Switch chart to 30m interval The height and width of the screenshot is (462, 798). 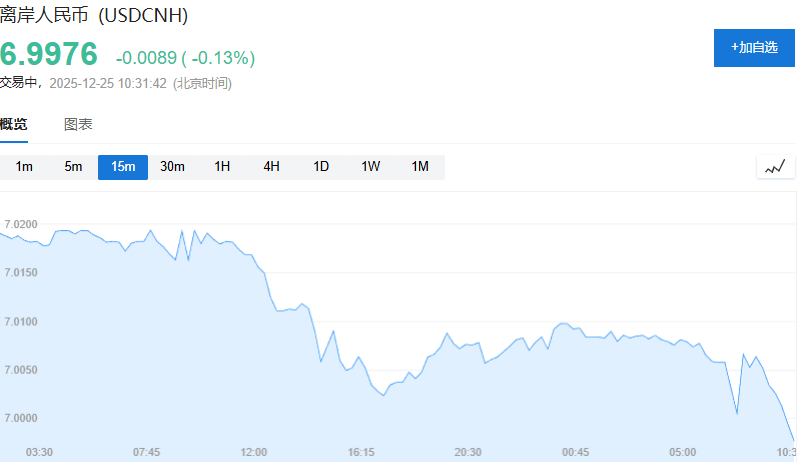tap(172, 167)
